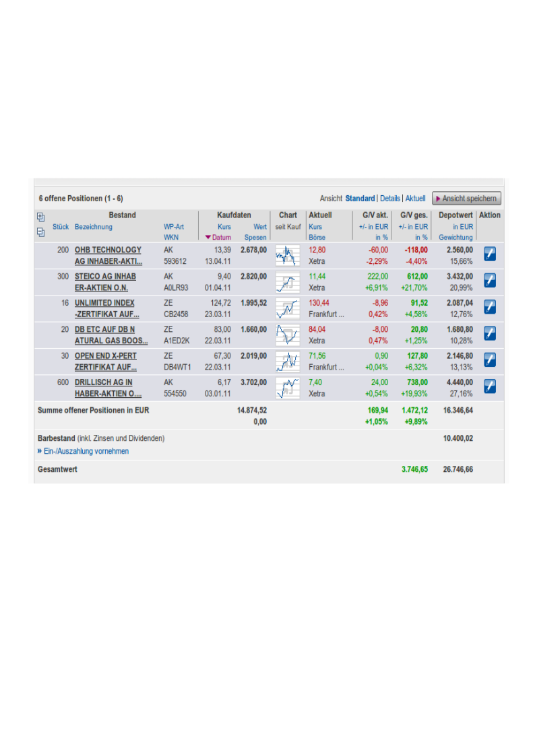Switch to Aktuell view

click(x=415, y=198)
